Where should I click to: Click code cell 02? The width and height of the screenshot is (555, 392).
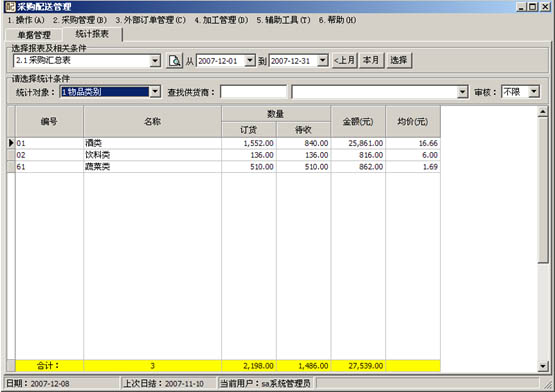(x=49, y=155)
